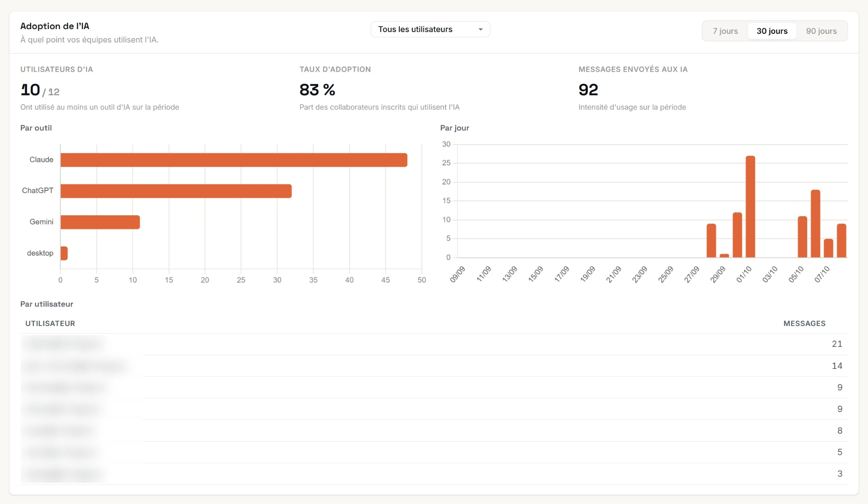
Task: Click the table cell showing 14 messages
Action: pyautogui.click(x=837, y=366)
